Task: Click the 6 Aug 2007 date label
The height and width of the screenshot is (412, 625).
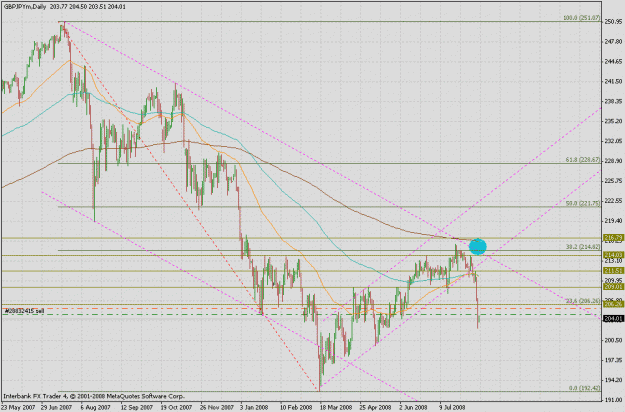Action: 95,408
